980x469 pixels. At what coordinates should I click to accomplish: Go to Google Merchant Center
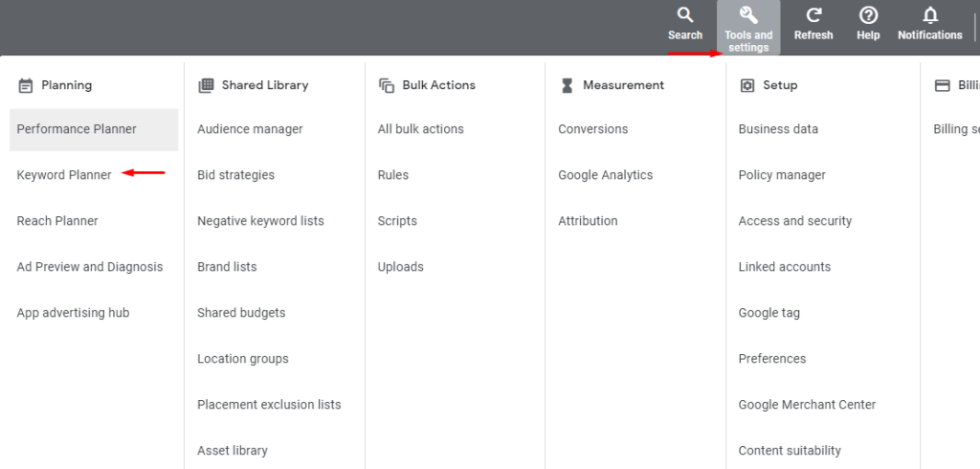(807, 405)
